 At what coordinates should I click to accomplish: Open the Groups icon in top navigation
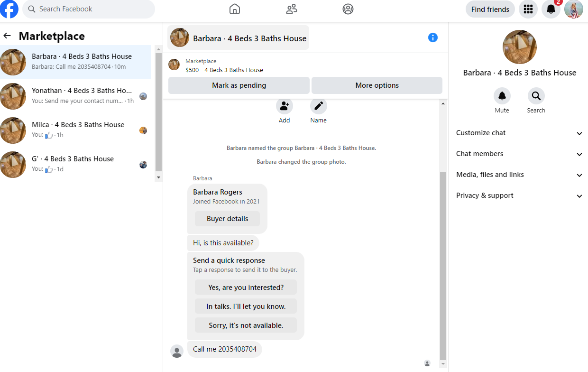click(x=348, y=9)
